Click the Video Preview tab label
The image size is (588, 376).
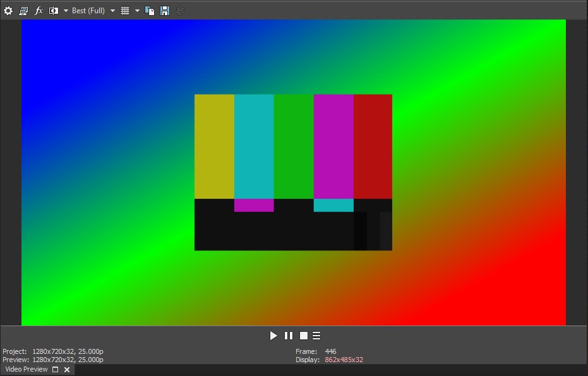[x=27, y=369]
